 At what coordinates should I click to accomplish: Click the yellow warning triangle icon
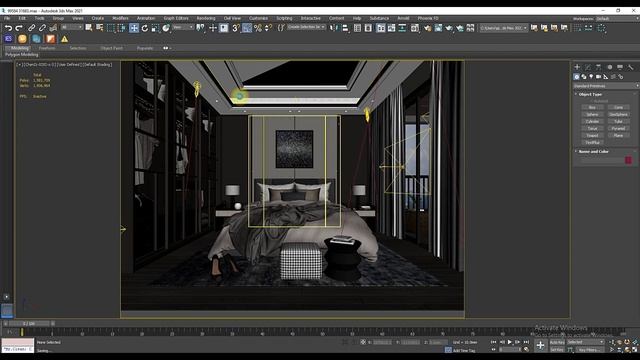coord(64,39)
